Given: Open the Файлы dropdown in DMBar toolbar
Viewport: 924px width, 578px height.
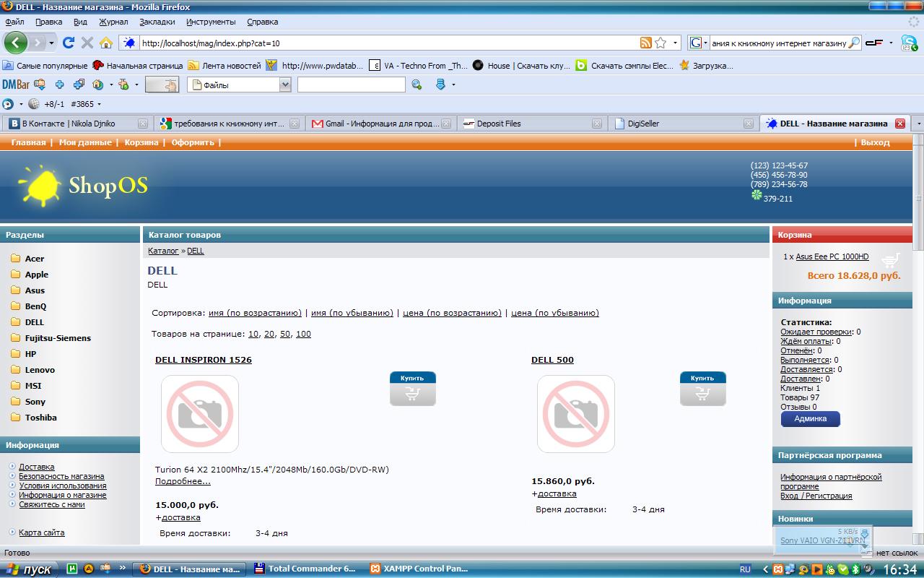Looking at the screenshot, I should pos(284,85).
